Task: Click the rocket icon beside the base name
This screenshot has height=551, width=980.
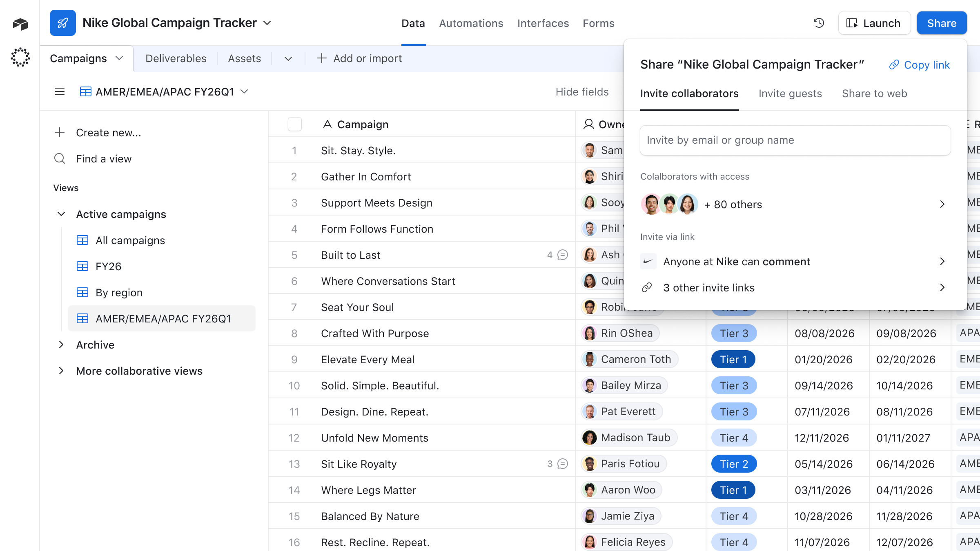Action: point(63,23)
